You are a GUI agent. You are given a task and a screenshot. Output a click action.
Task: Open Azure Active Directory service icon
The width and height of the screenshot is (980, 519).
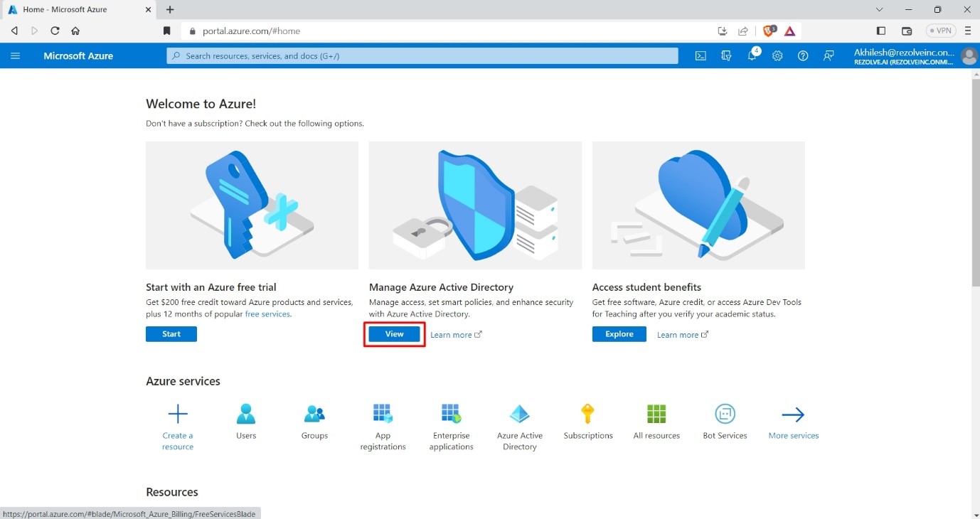[x=520, y=414]
